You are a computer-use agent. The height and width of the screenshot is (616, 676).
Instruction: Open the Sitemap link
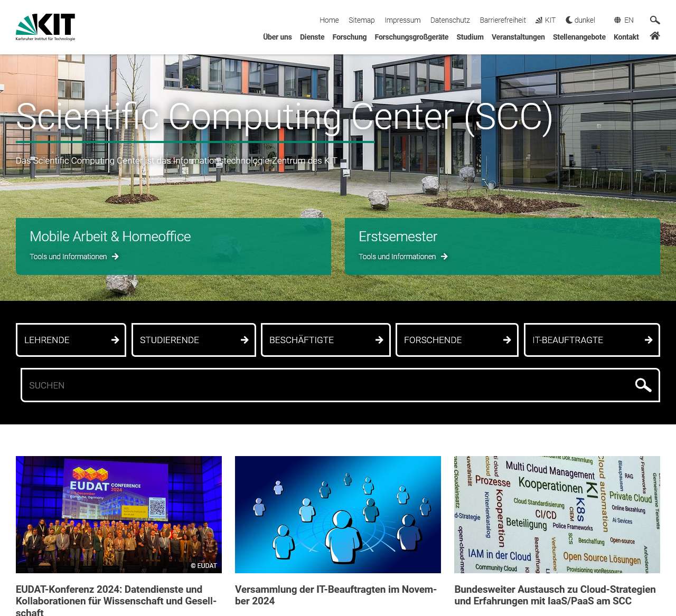(361, 20)
